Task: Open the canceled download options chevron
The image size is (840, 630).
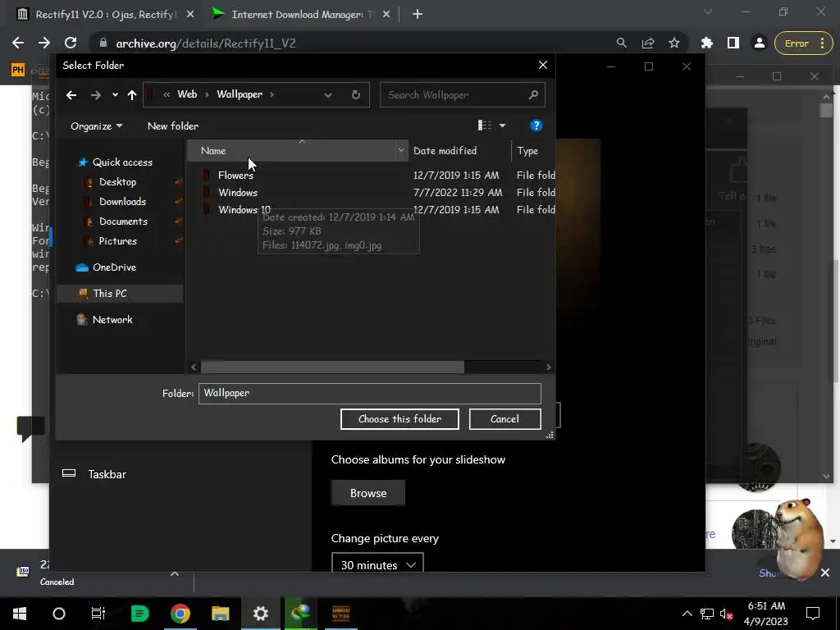Action: [x=175, y=573]
